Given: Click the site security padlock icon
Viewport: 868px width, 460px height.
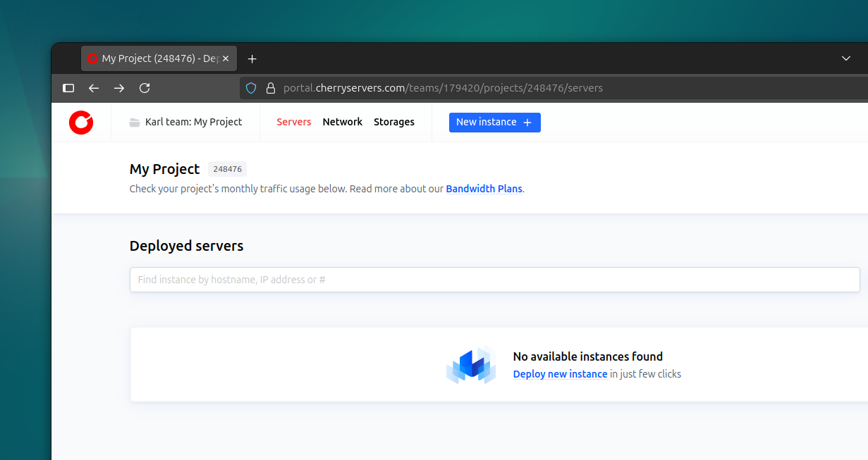Looking at the screenshot, I should click(269, 88).
